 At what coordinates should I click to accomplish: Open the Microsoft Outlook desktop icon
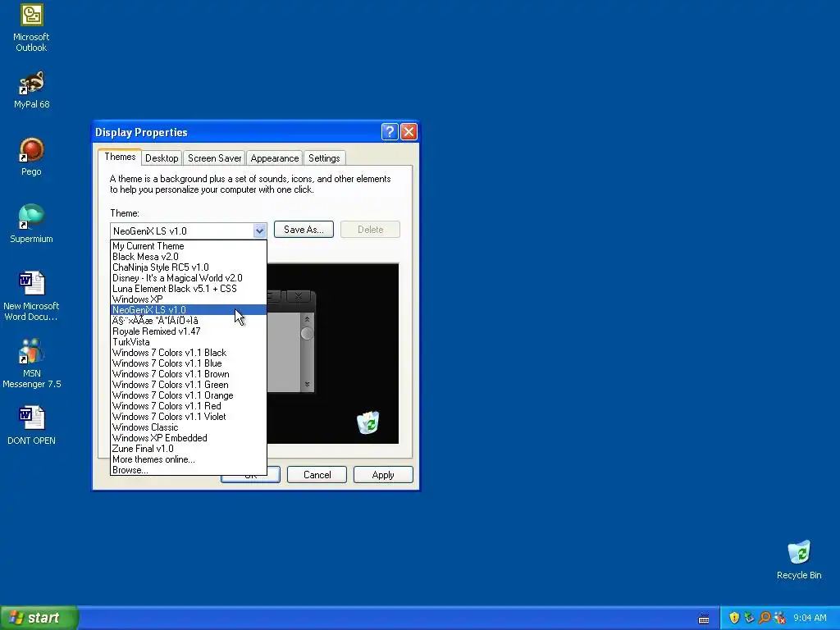click(x=31, y=28)
